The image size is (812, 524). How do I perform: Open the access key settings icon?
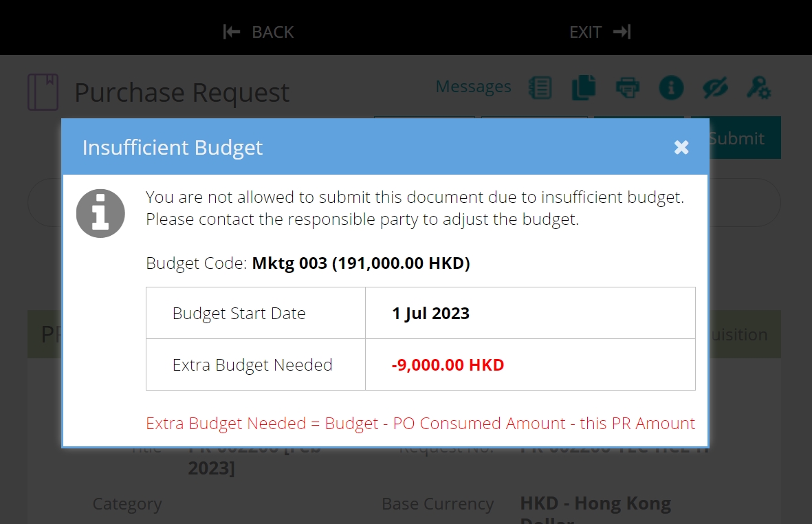pyautogui.click(x=758, y=87)
